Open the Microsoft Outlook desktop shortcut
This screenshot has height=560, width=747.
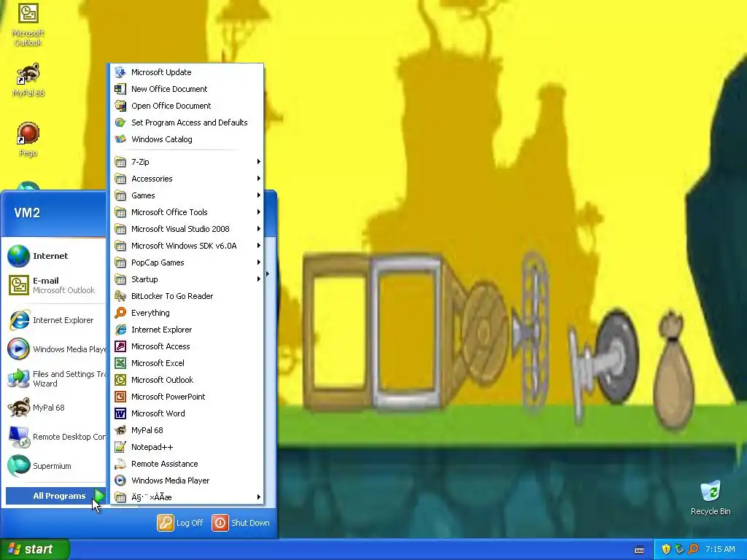point(28,24)
